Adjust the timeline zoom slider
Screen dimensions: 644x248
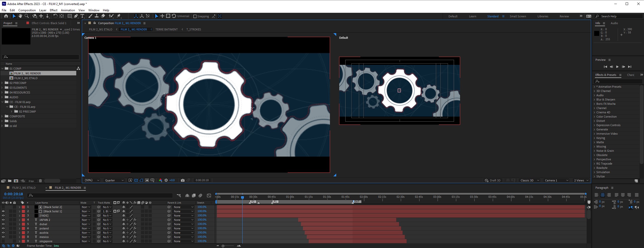tap(223, 246)
